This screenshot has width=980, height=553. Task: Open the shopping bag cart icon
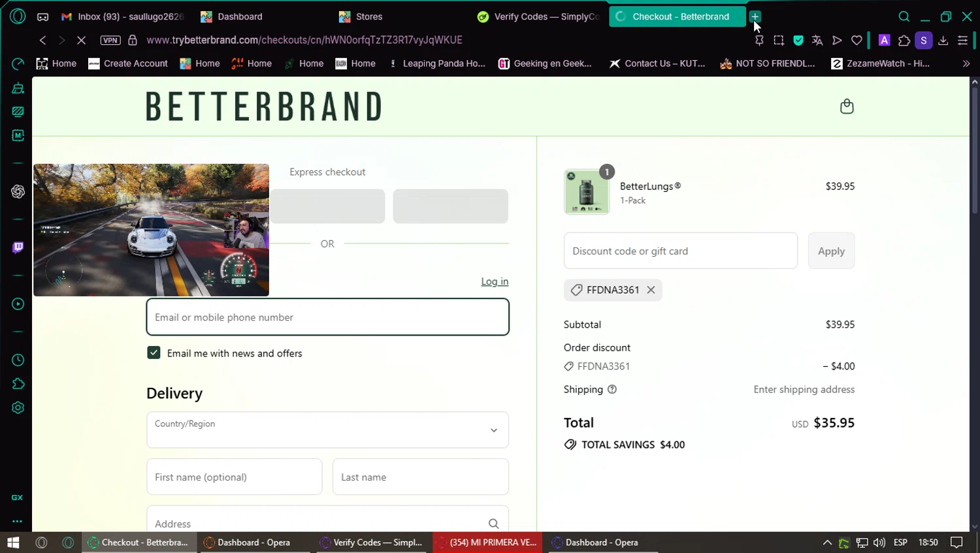847,106
